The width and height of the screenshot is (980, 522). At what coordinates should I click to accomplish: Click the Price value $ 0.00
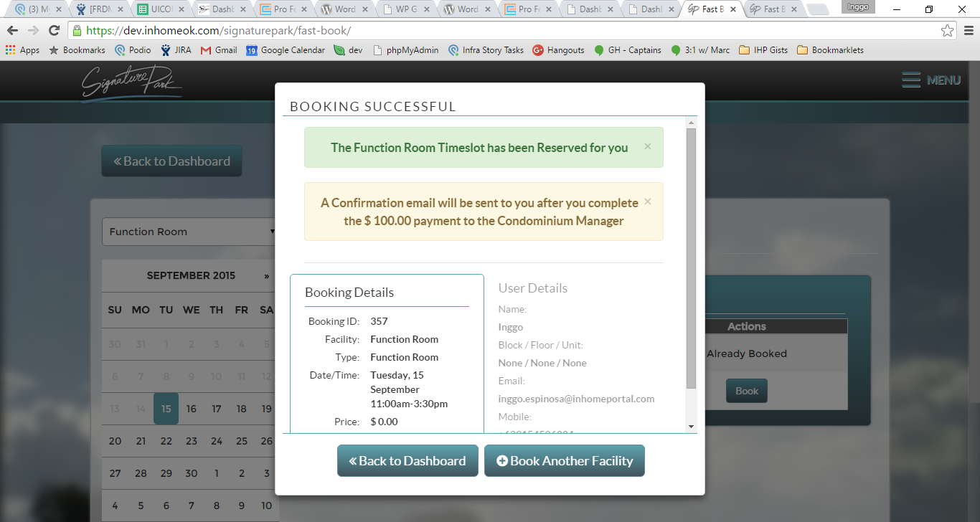[384, 422]
